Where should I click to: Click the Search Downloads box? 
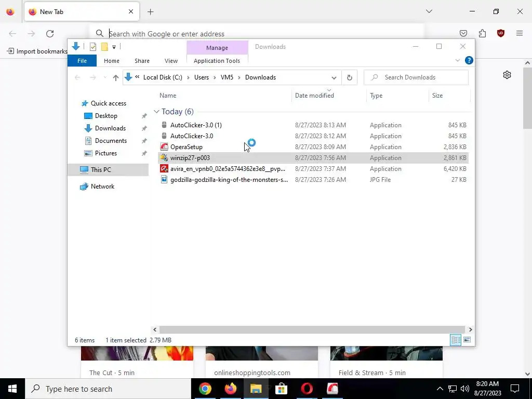click(416, 77)
